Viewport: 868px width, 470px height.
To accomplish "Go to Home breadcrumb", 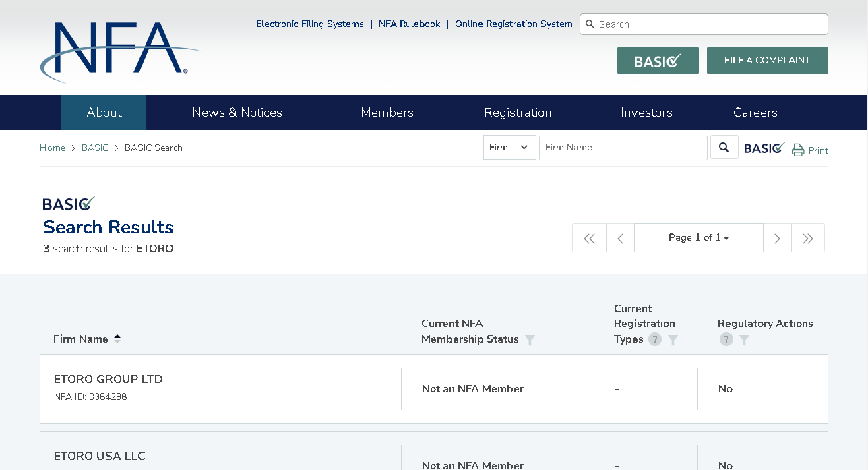I will click(x=53, y=148).
